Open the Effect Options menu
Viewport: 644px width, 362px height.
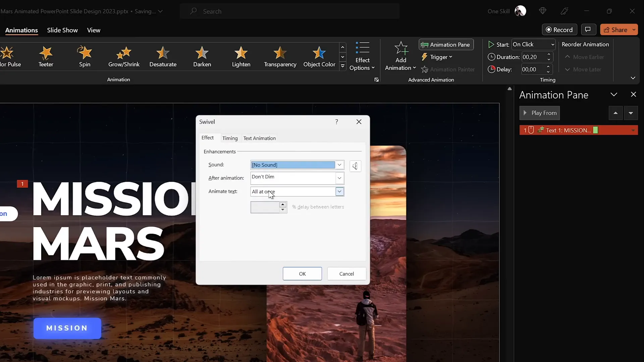362,56
